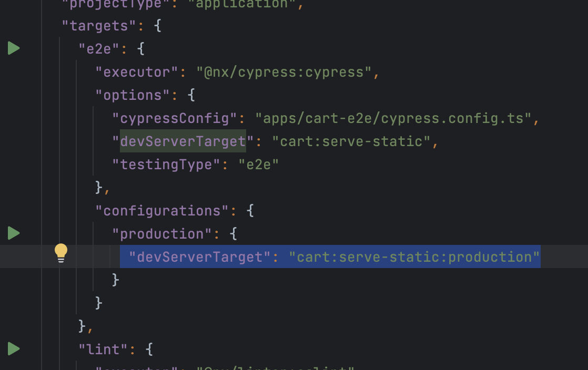Click the closing brace of the production block
The height and width of the screenshot is (370, 588).
coord(116,280)
